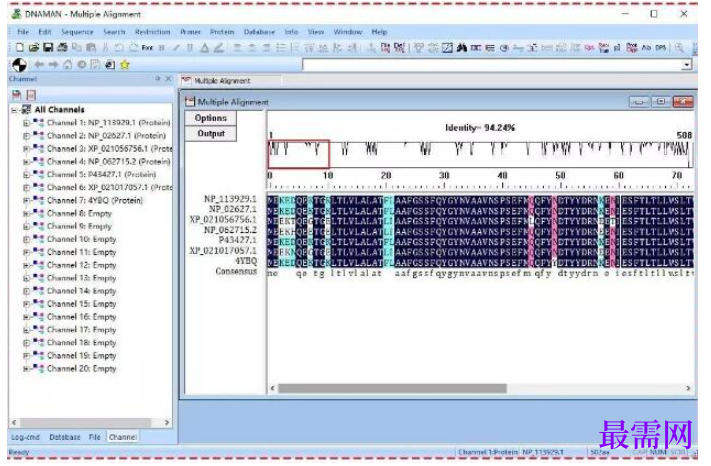Switch to the File bottom tab

pyautogui.click(x=95, y=437)
